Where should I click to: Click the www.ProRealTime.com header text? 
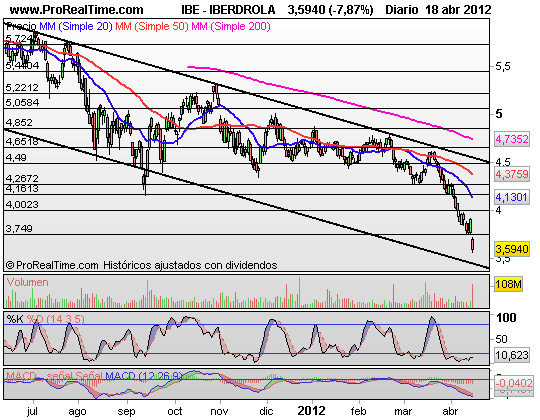click(76, 10)
